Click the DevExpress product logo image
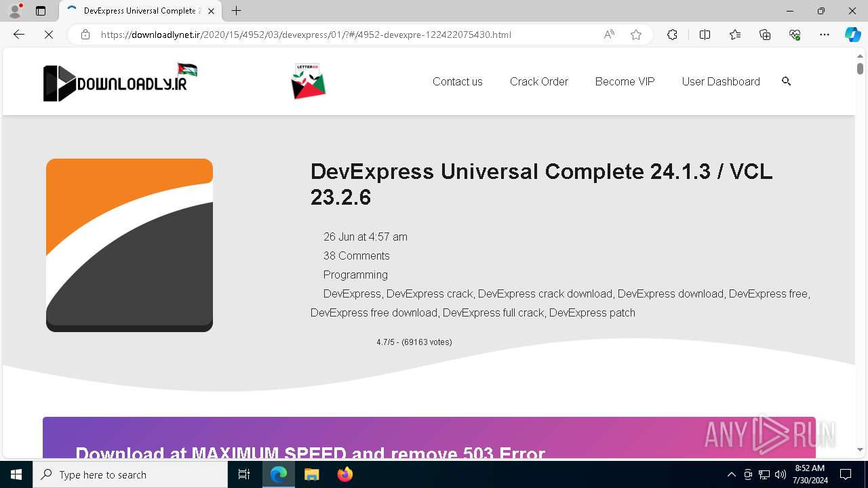Viewport: 868px width, 488px height. coord(130,245)
